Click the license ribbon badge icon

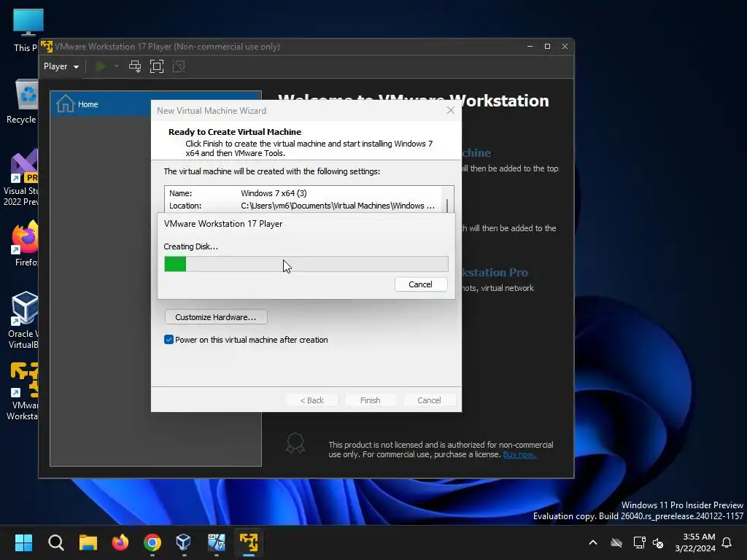point(295,443)
